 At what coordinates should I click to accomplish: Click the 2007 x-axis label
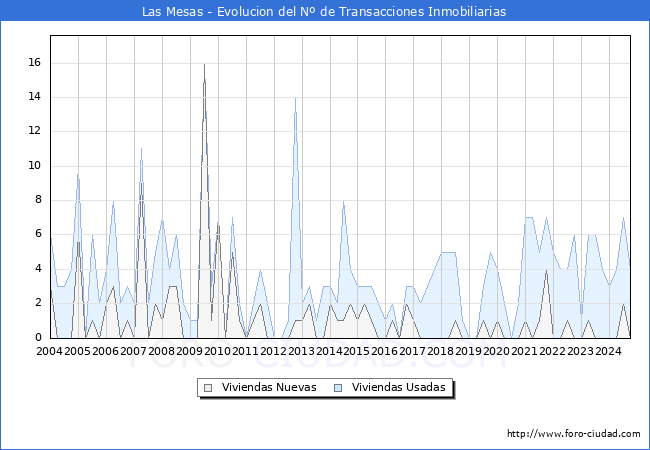tap(133, 351)
